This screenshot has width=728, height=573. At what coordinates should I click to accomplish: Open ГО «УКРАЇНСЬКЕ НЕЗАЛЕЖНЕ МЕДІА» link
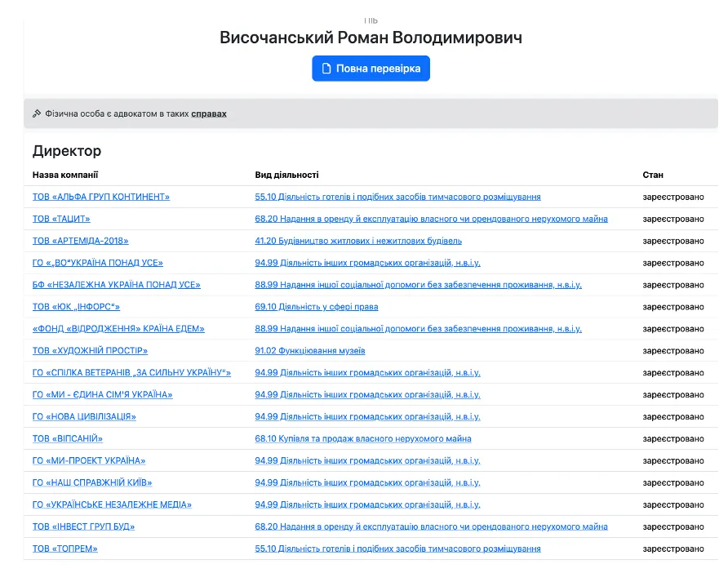coord(112,504)
